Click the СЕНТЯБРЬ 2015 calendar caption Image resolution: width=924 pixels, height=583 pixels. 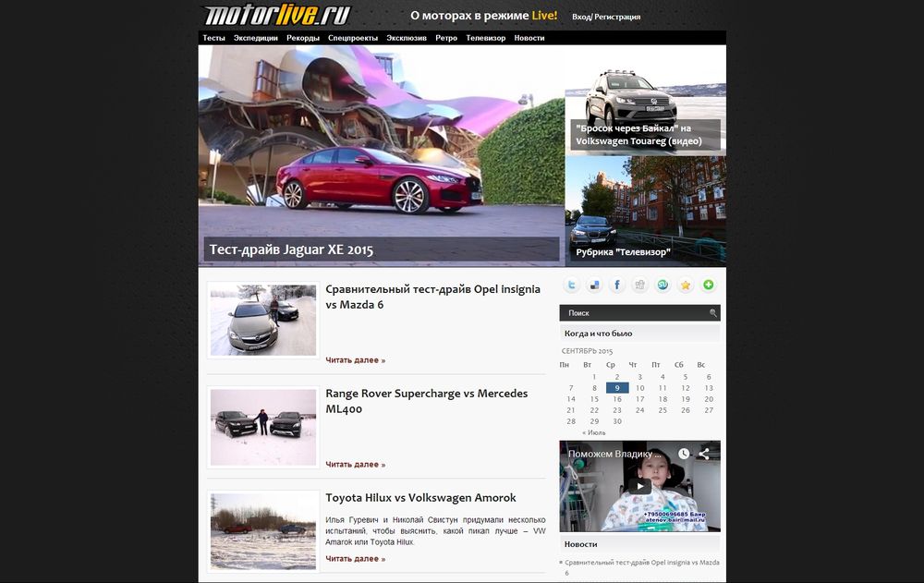click(587, 351)
